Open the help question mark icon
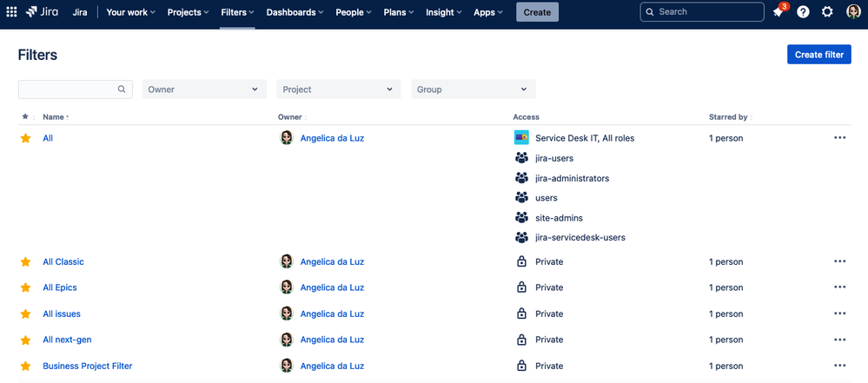868x383 pixels. [x=803, y=11]
